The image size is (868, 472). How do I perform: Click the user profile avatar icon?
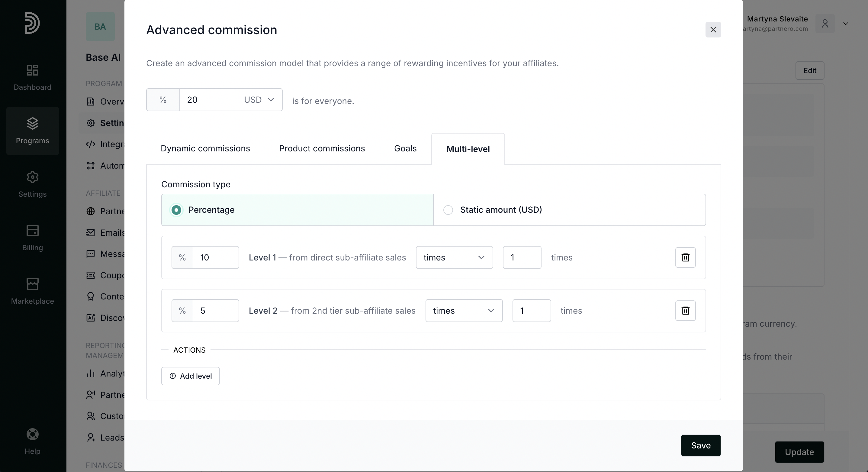tap(825, 24)
